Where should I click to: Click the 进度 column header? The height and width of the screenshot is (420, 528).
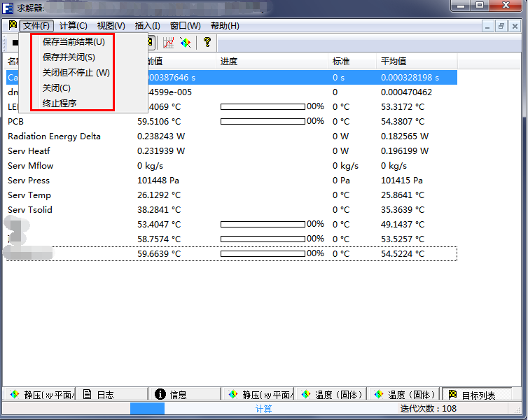click(272, 62)
